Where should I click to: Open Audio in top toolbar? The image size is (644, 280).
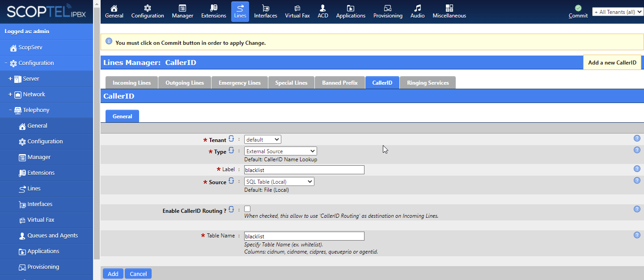coord(418,12)
